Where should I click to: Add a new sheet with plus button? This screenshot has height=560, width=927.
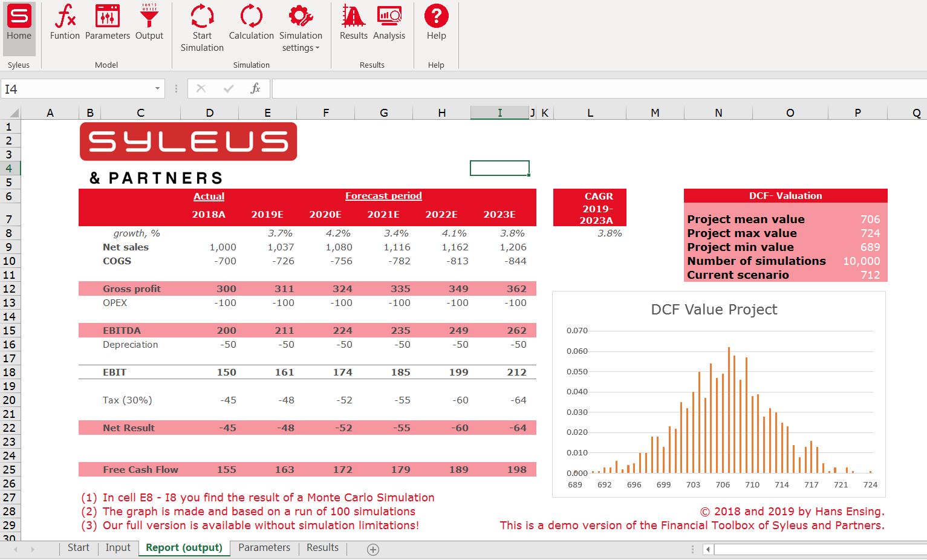point(373,550)
